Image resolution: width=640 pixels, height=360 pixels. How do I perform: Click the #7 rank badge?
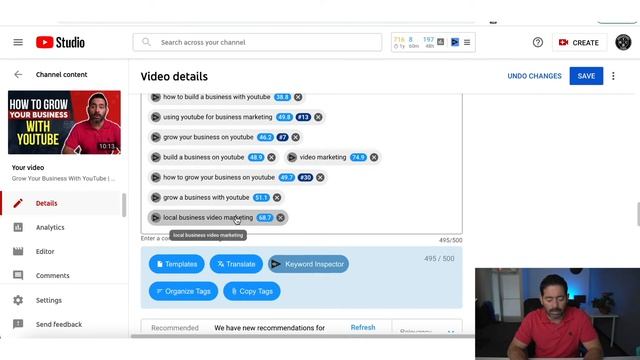(x=282, y=137)
